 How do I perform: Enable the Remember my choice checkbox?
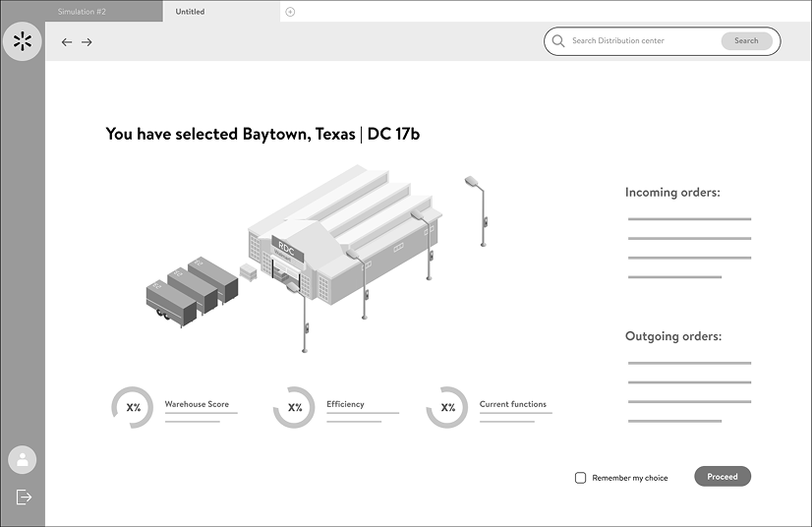pos(581,478)
